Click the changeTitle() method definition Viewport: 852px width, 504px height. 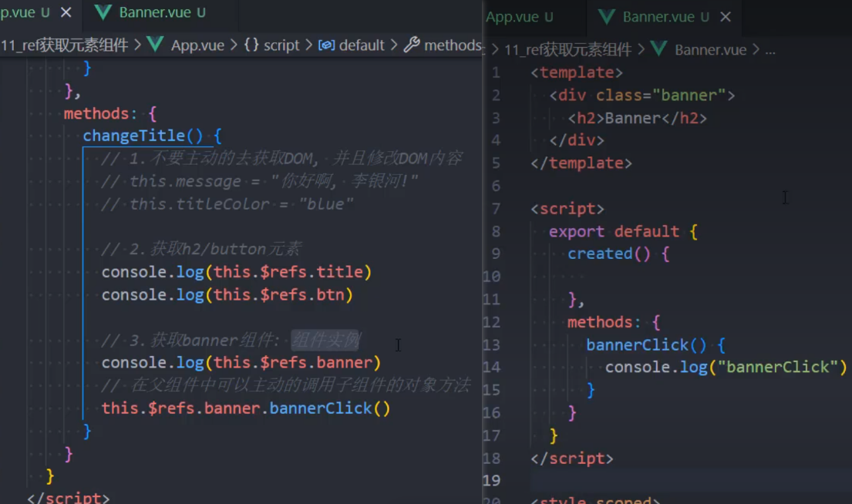(x=152, y=136)
